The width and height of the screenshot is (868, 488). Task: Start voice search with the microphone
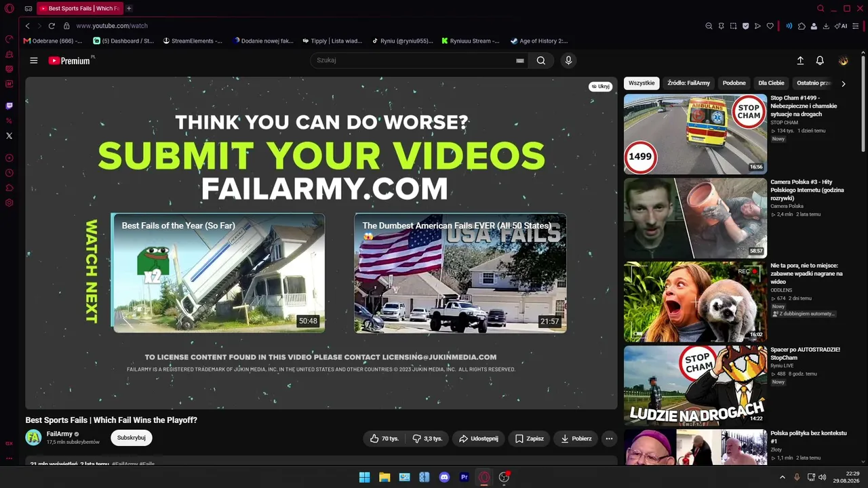pos(568,60)
